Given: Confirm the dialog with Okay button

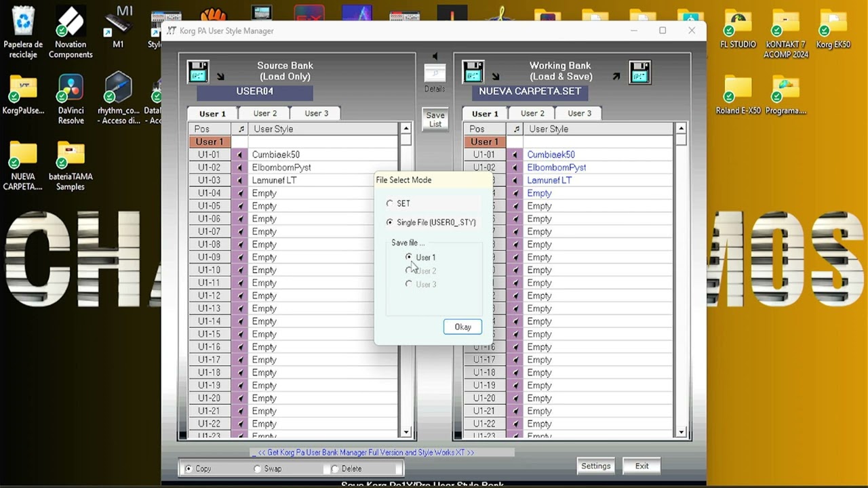Looking at the screenshot, I should coord(462,327).
